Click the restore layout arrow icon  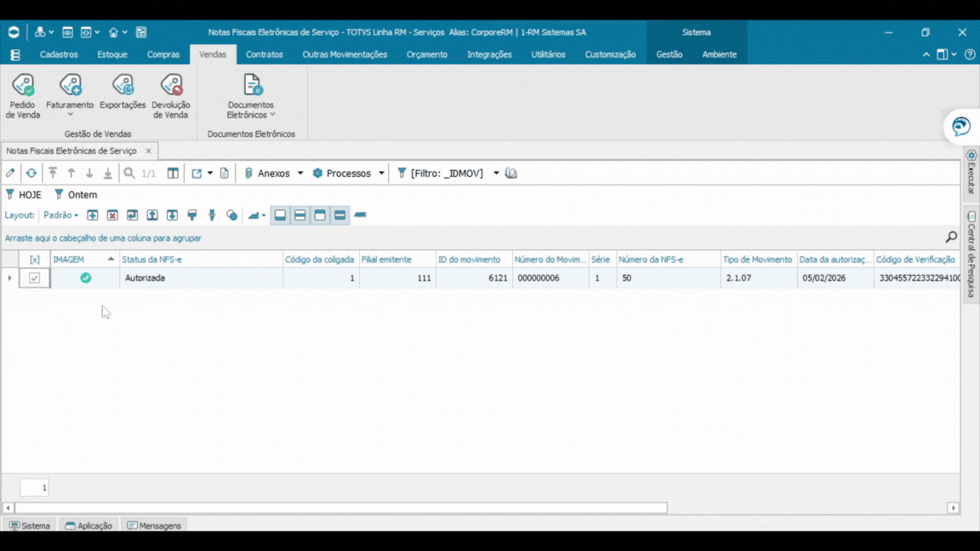(x=133, y=215)
